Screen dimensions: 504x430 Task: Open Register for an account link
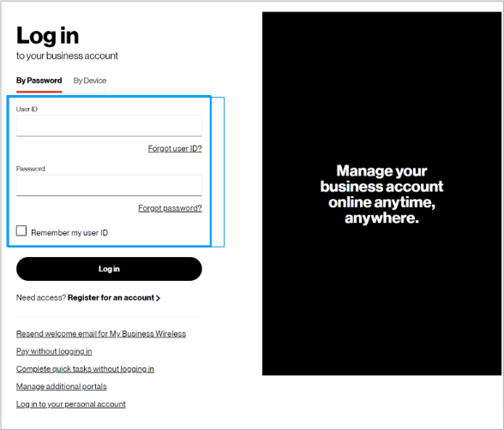pyautogui.click(x=111, y=298)
